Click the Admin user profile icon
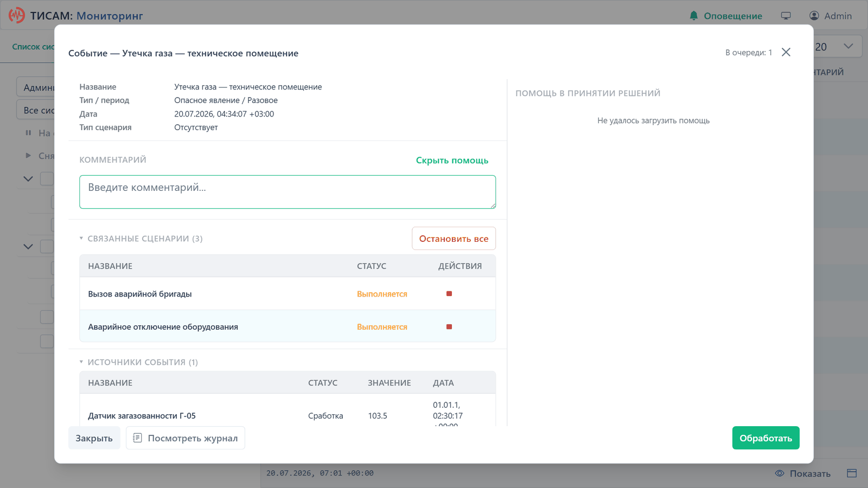868x488 pixels. (814, 16)
